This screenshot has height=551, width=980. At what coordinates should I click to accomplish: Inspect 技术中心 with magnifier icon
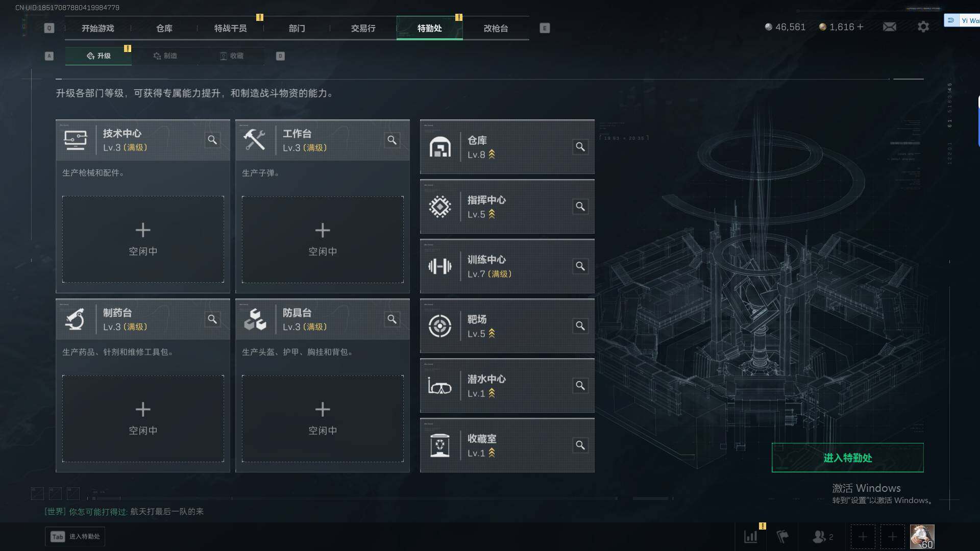tap(212, 140)
